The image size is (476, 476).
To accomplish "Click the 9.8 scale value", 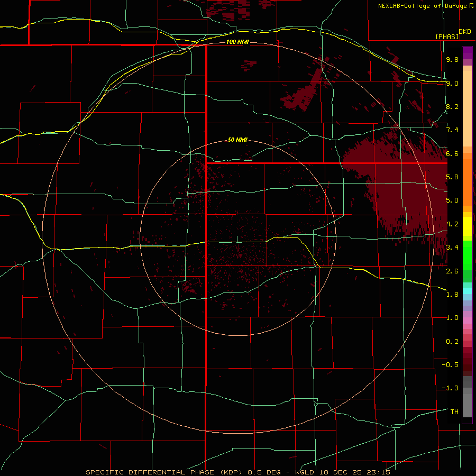I will (x=452, y=59).
